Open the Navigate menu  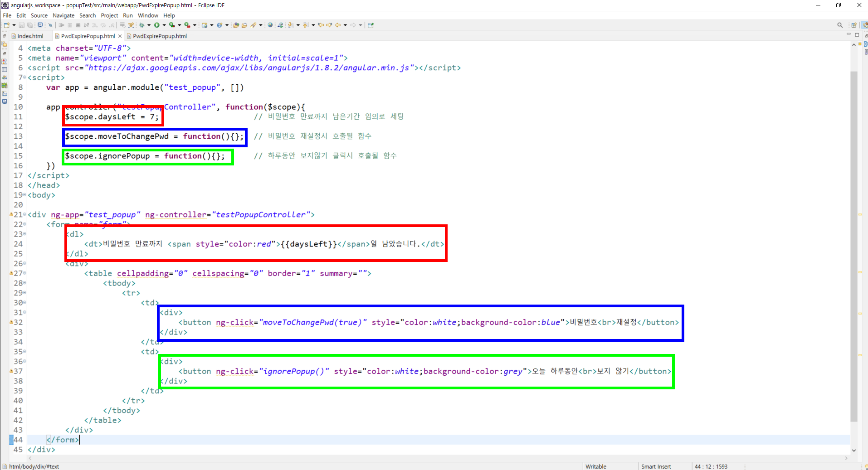click(63, 15)
